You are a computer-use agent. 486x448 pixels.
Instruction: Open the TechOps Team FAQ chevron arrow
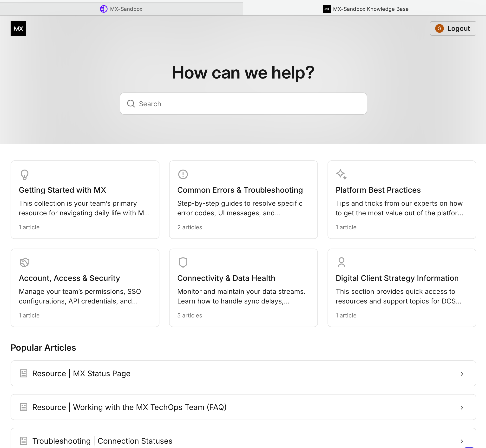[462, 408]
